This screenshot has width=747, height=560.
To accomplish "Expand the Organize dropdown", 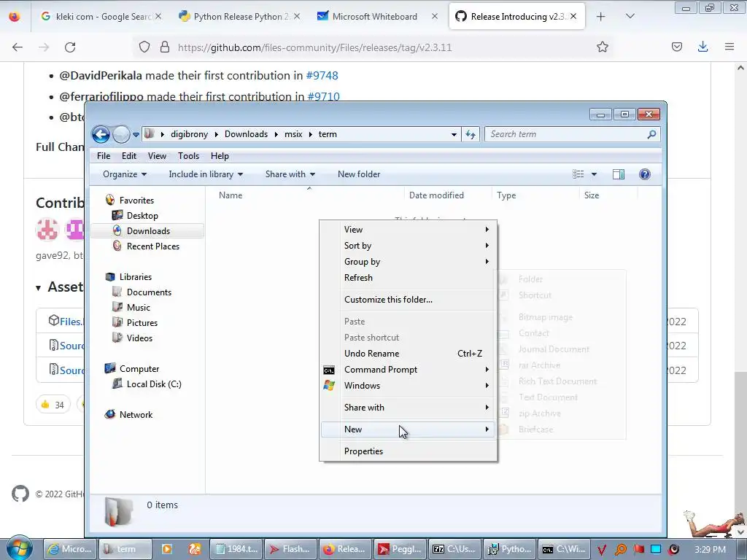I will 124,174.
